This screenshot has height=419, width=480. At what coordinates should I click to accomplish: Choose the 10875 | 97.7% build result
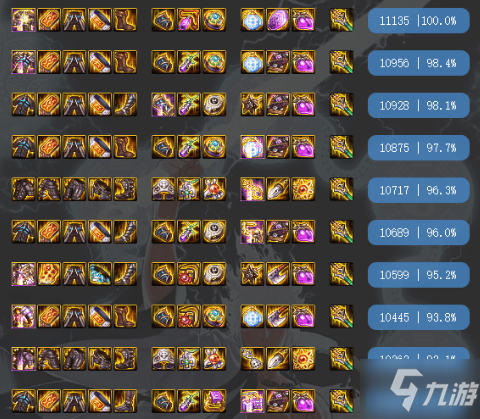click(419, 148)
